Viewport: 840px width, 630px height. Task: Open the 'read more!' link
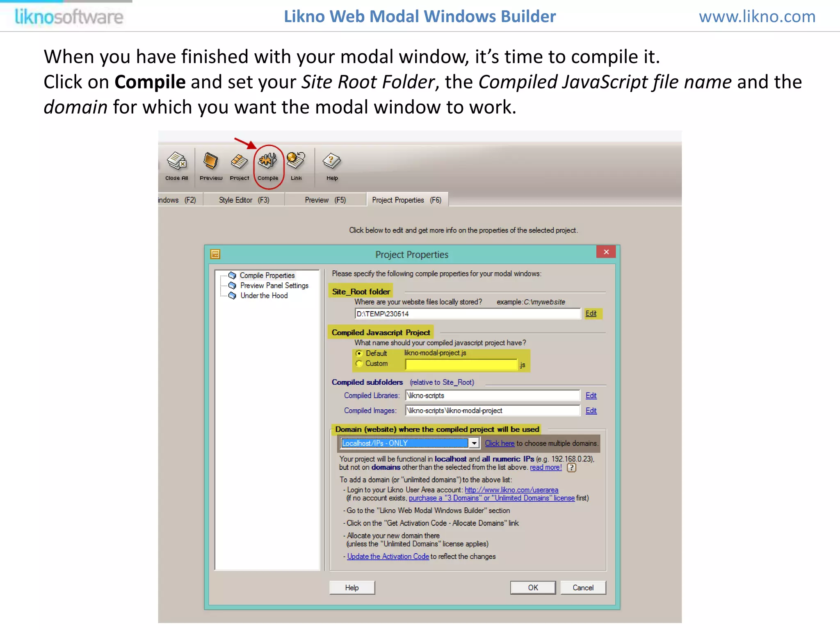[x=546, y=468]
